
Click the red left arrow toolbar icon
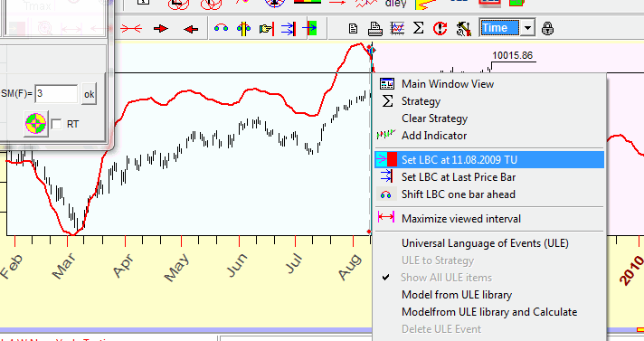191,29
